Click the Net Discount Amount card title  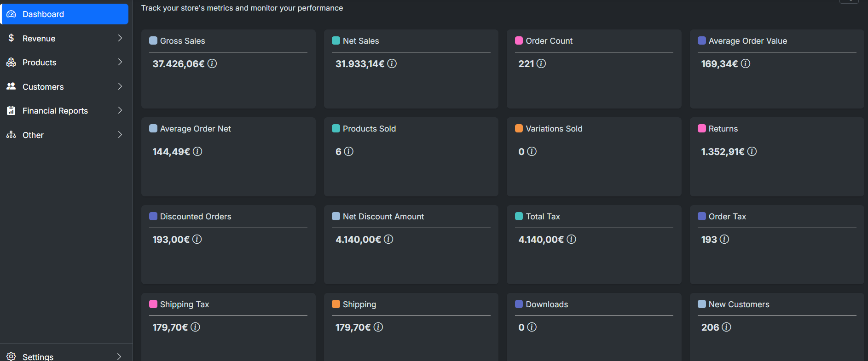tap(383, 217)
